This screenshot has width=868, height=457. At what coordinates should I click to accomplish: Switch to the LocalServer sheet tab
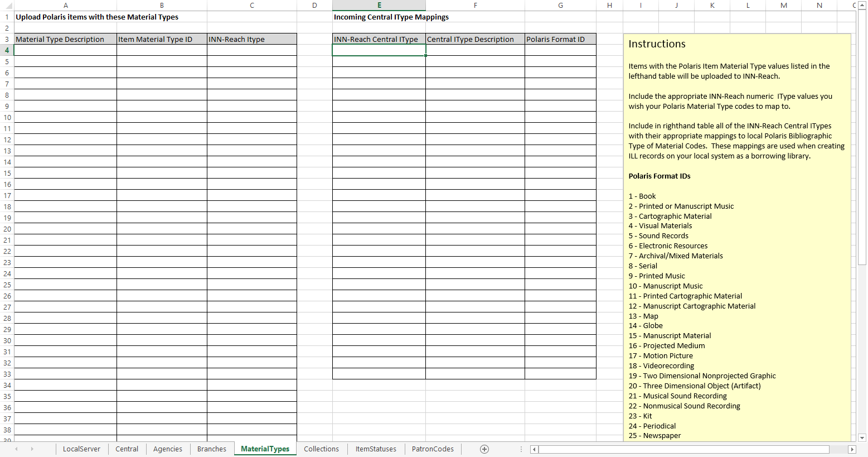(81, 449)
